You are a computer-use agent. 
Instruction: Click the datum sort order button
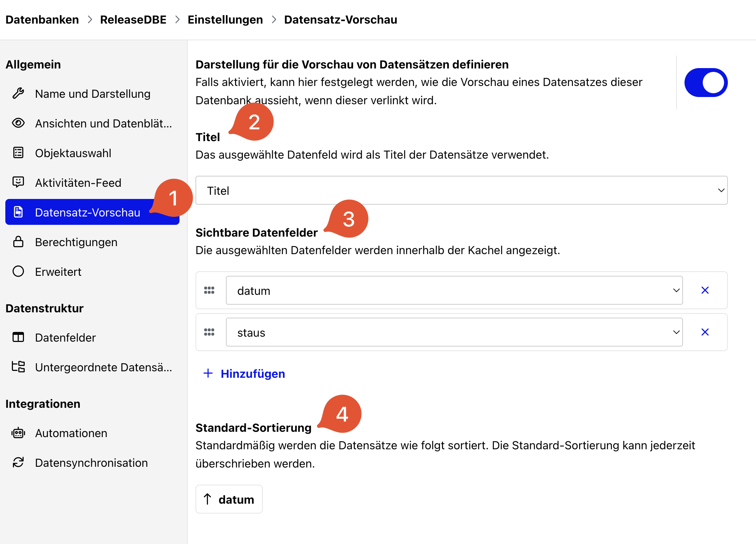click(x=229, y=499)
